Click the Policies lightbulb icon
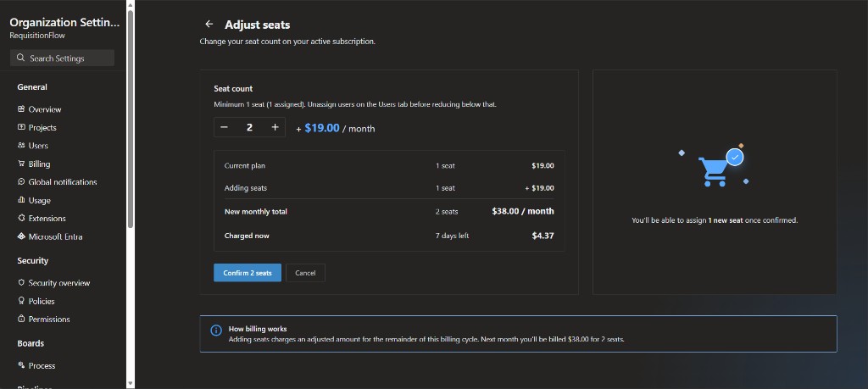868x389 pixels. pyautogui.click(x=21, y=301)
